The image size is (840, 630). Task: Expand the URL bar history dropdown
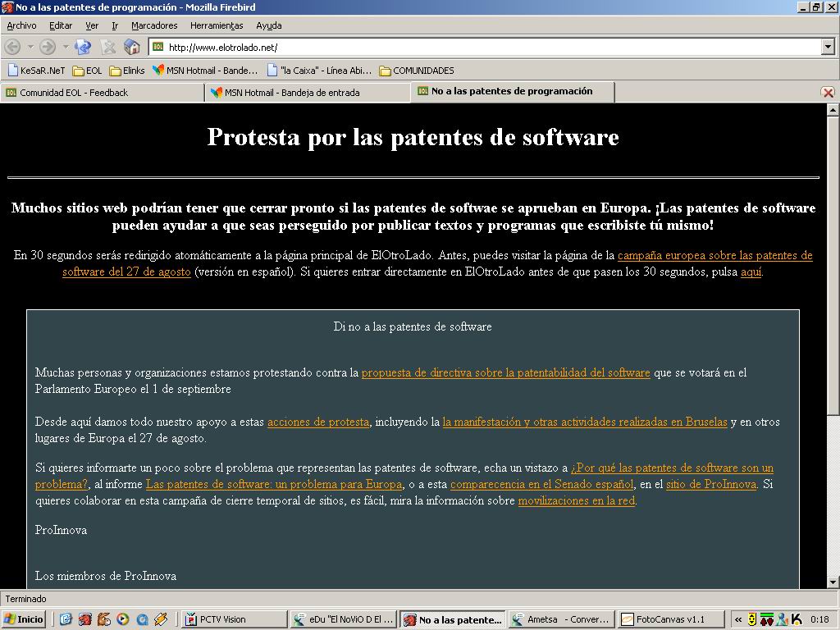828,47
